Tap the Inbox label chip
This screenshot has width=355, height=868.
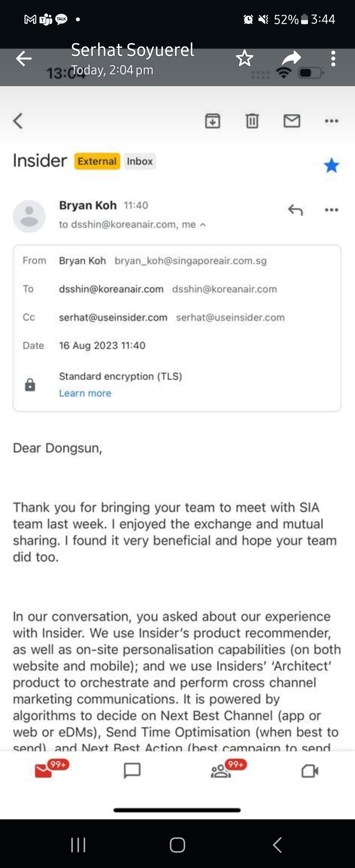coord(140,161)
